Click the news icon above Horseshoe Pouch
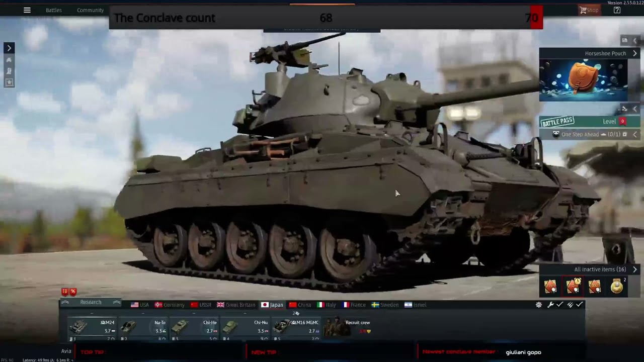This screenshot has width=644, height=362. coord(624,40)
